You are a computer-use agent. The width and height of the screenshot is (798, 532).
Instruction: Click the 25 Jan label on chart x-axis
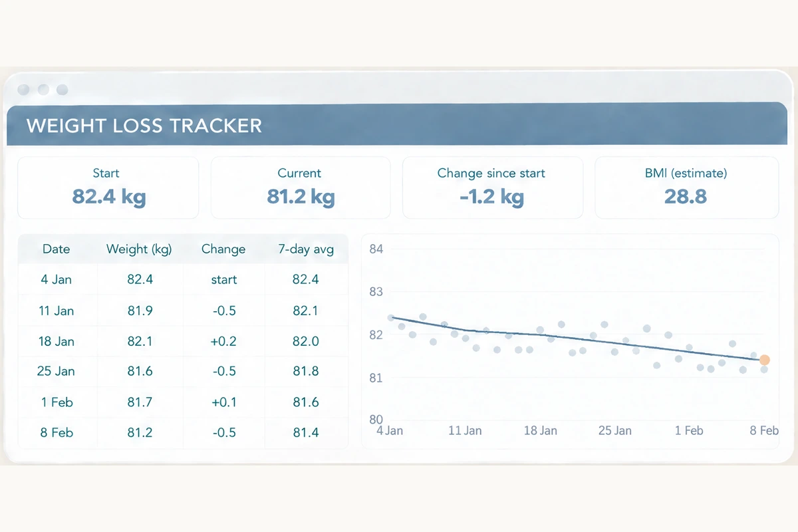pyautogui.click(x=614, y=430)
